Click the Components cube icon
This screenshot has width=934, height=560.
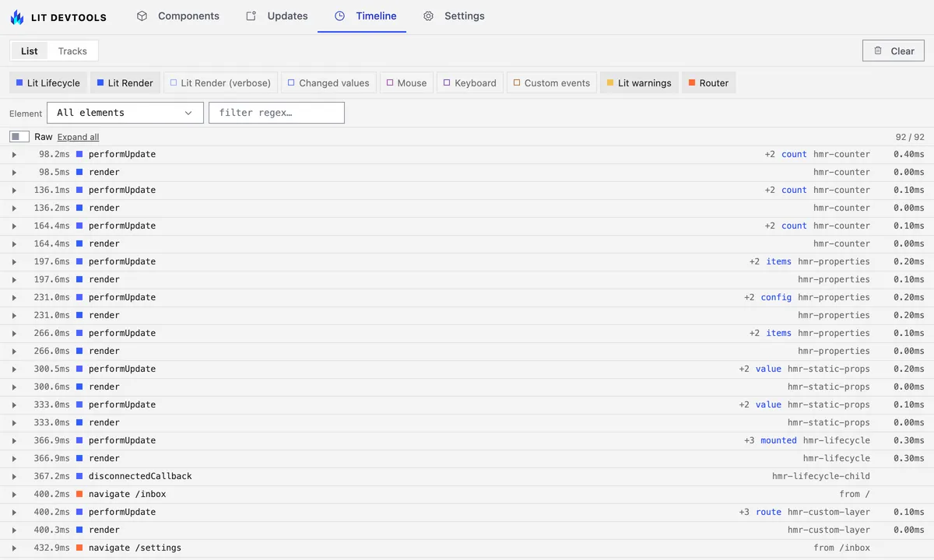pos(142,16)
